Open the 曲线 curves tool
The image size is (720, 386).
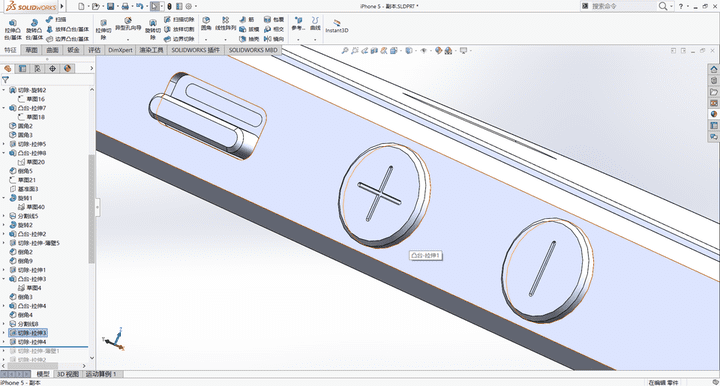tap(315, 24)
